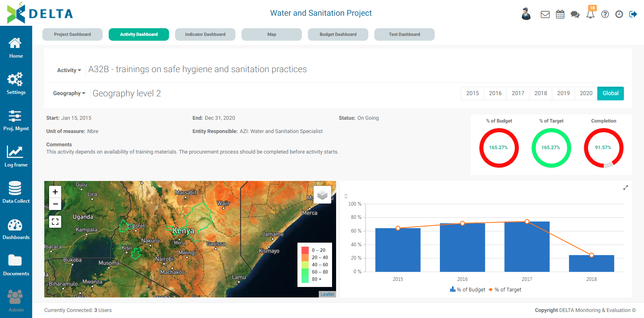This screenshot has width=644, height=318.
Task: Switch to Test Dashboard tab
Action: tap(405, 34)
